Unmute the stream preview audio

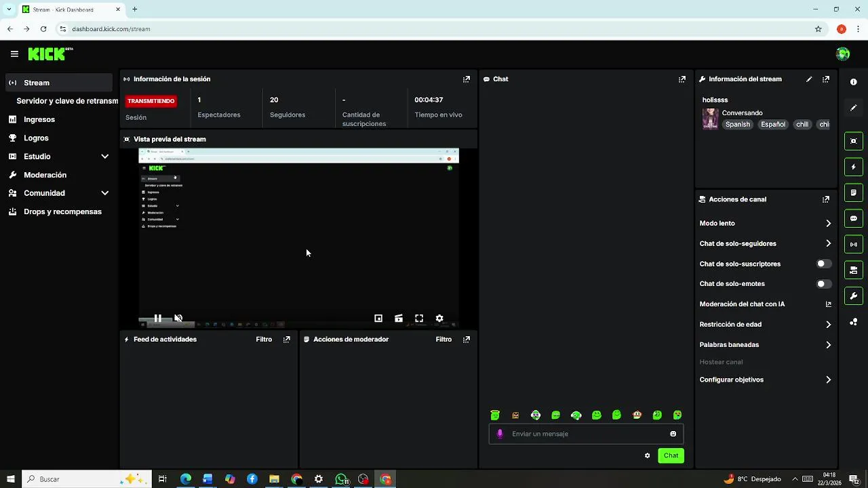tap(178, 318)
